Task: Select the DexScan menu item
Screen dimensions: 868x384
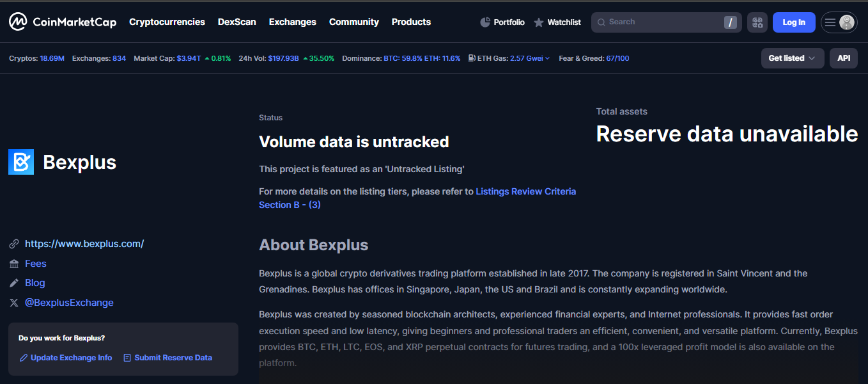Action: [236, 22]
